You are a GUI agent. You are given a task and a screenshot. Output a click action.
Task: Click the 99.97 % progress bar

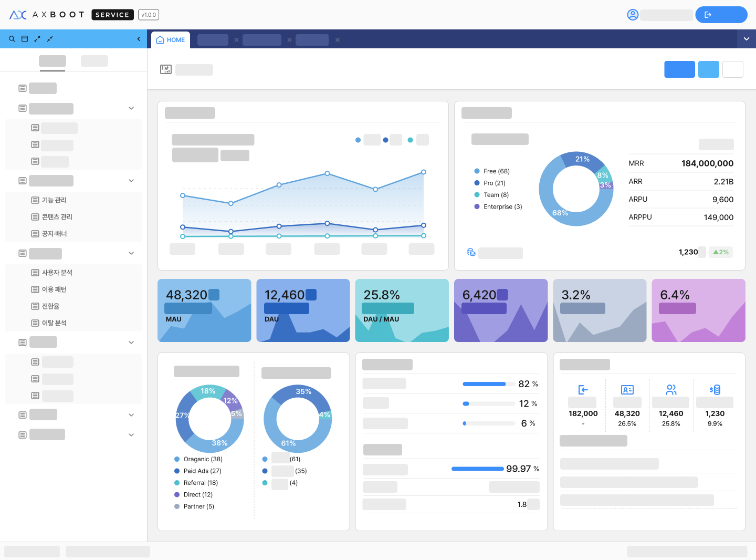coord(478,469)
